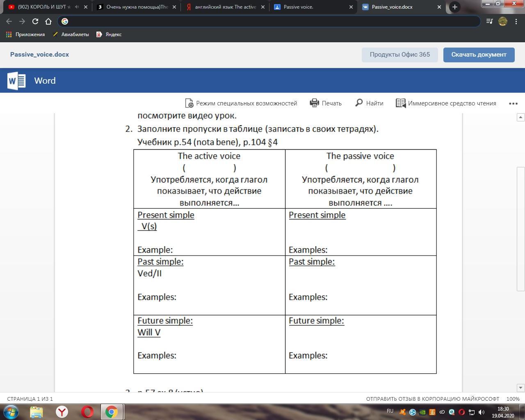Open Windows Start menu
Image resolution: width=525 pixels, height=420 pixels.
tap(11, 411)
